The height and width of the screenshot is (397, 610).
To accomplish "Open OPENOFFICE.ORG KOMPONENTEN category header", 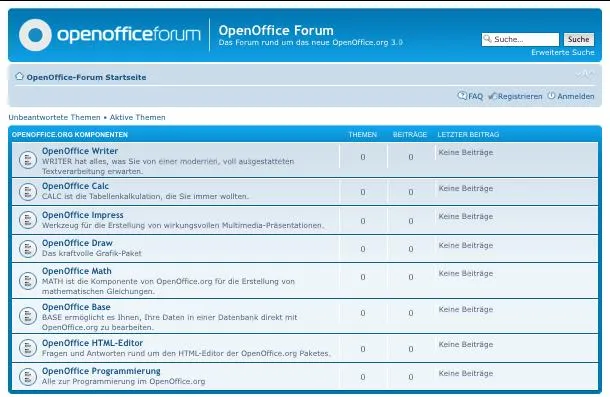I will pyautogui.click(x=70, y=135).
